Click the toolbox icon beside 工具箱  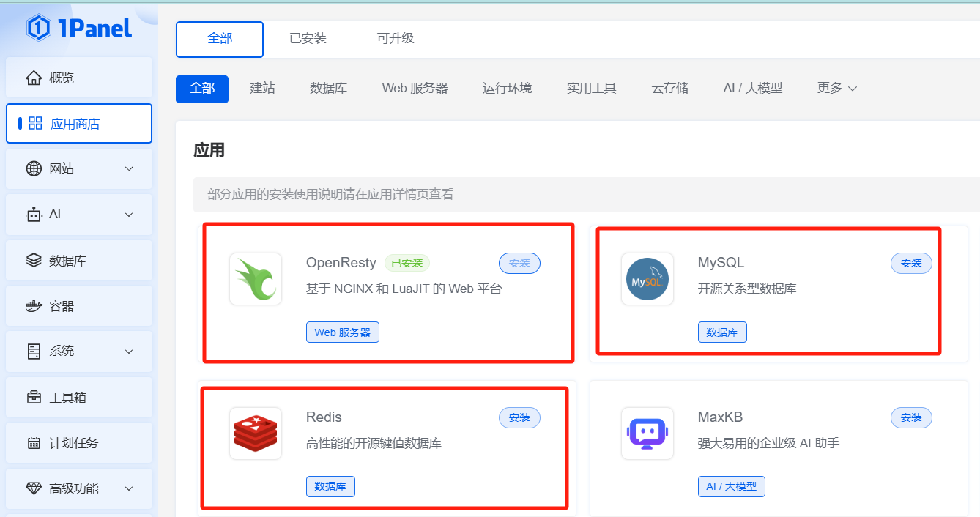point(34,398)
